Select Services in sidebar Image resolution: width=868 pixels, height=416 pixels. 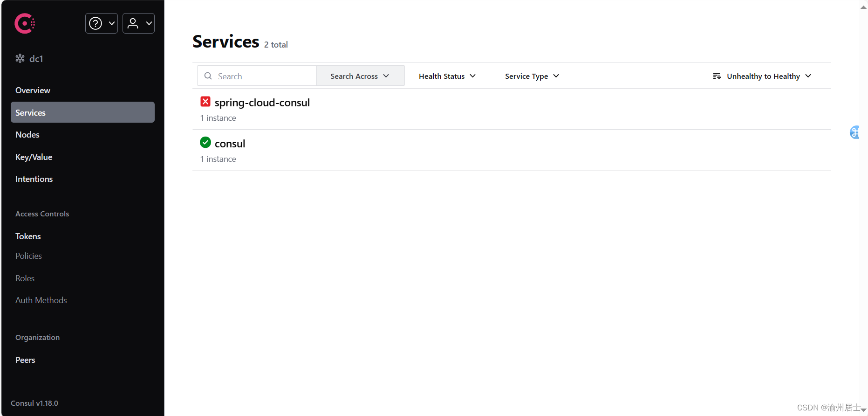pos(82,112)
